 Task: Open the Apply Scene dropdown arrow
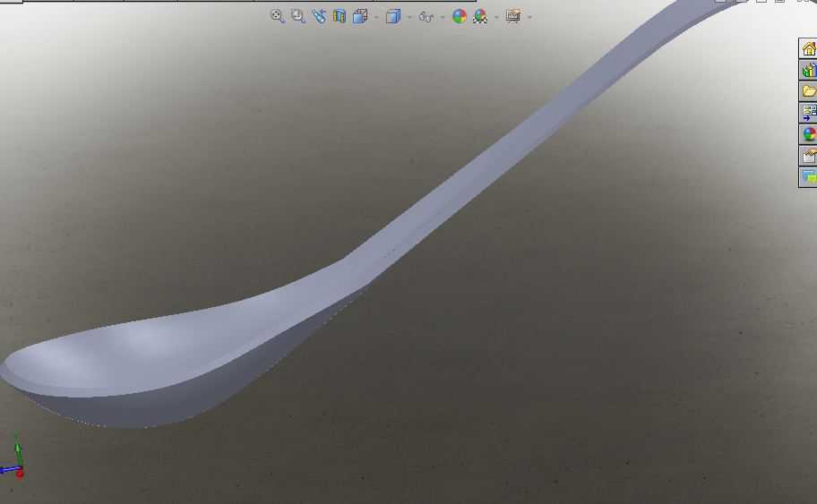[496, 17]
